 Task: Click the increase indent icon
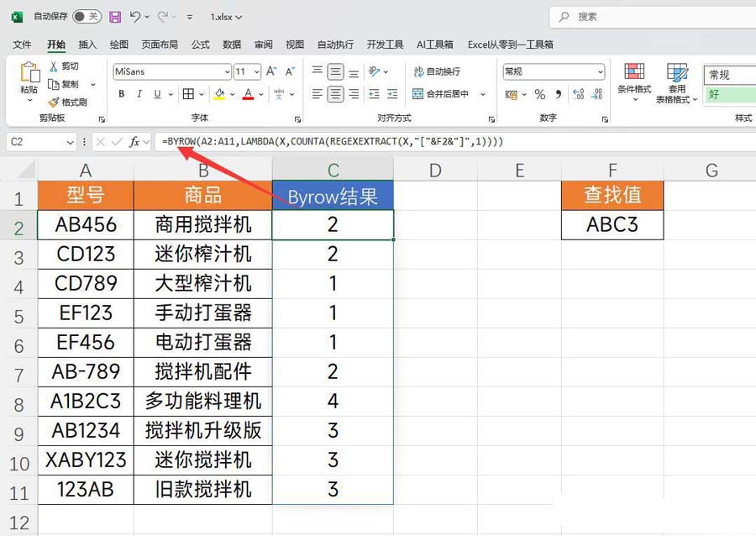click(392, 94)
